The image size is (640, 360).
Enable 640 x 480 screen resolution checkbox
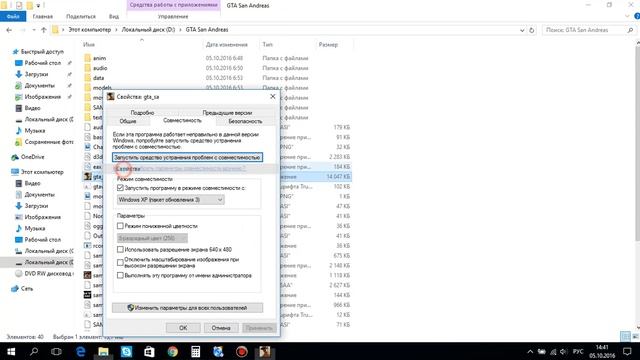[120, 249]
